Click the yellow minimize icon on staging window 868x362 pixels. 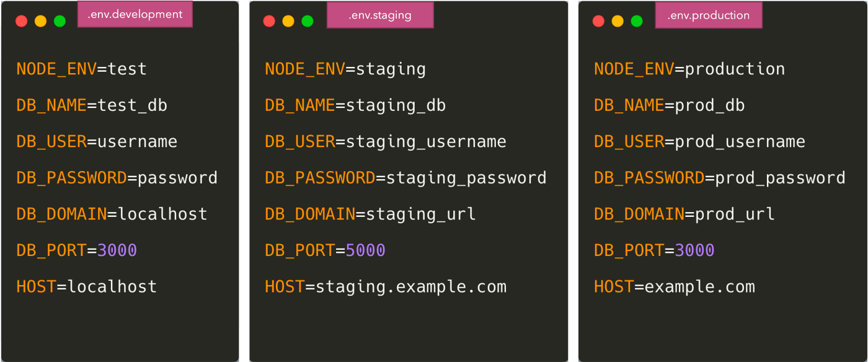pyautogui.click(x=288, y=20)
